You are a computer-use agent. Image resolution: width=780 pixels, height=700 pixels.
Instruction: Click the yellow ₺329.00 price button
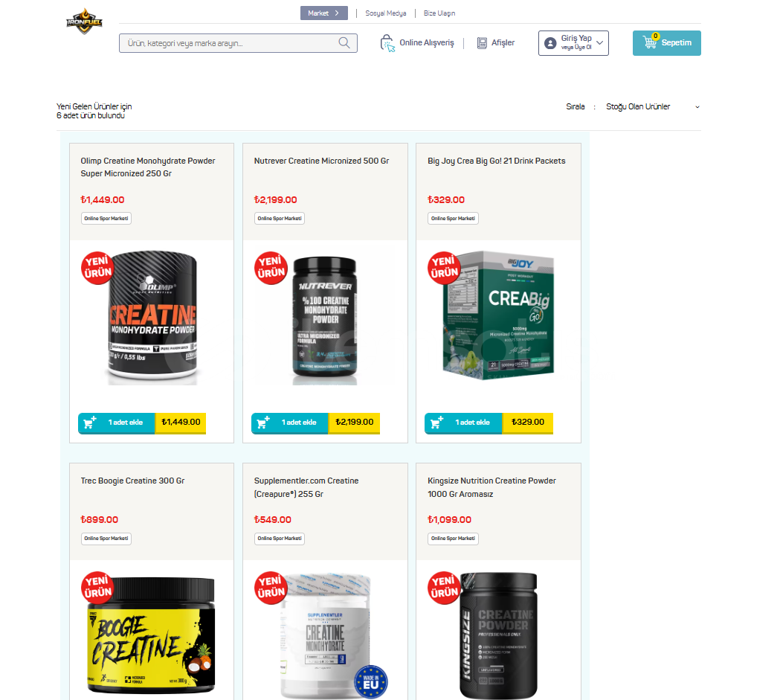(528, 423)
